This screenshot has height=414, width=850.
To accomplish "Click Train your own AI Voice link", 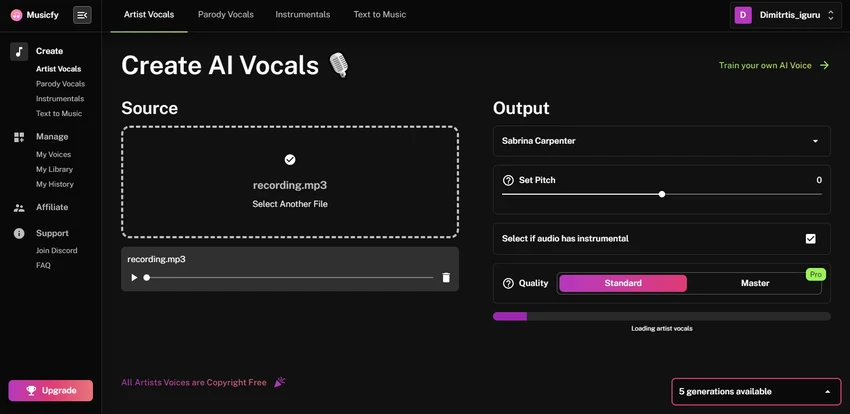I will 765,66.
